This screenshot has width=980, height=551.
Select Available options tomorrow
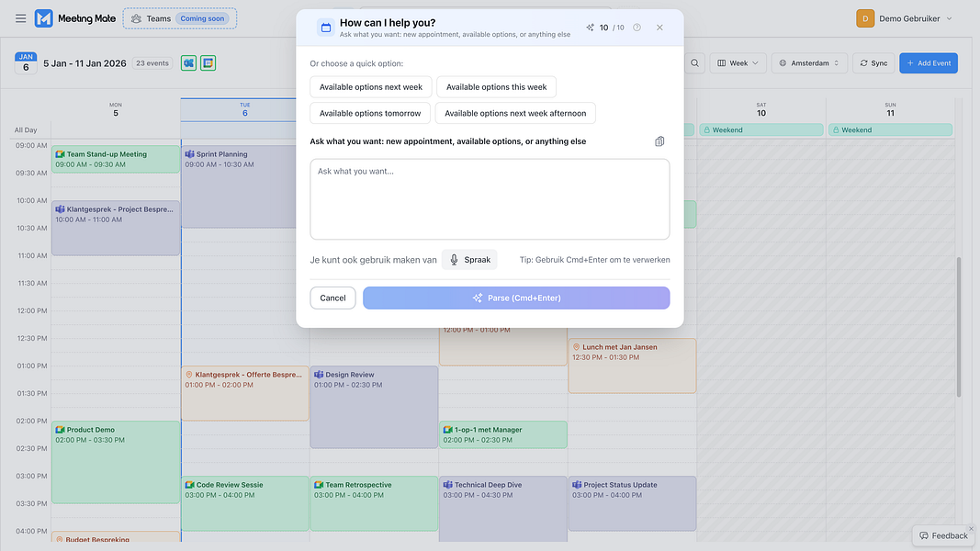370,113
